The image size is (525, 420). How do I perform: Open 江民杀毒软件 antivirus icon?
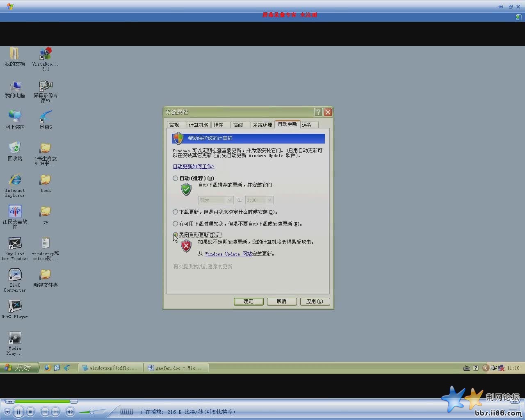click(15, 212)
